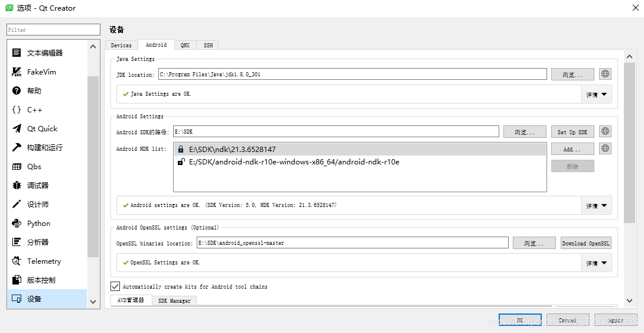
Task: Switch to the SSH tab
Action: pyautogui.click(x=208, y=45)
